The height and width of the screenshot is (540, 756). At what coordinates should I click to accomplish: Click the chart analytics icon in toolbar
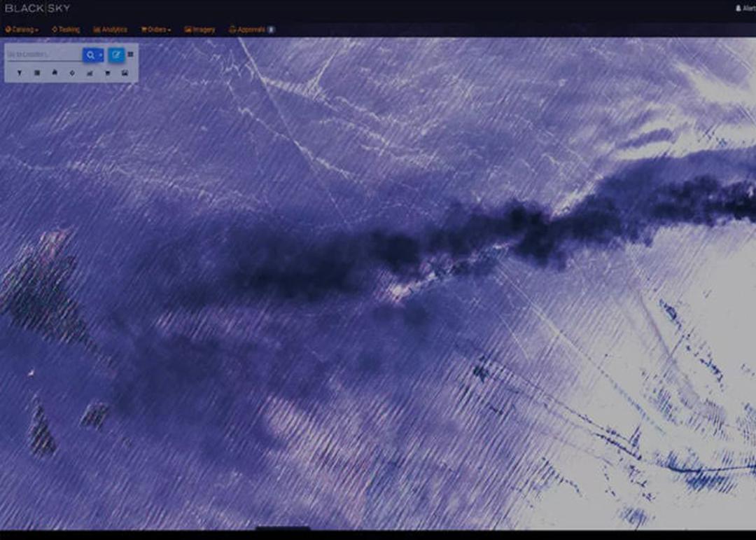[90, 73]
